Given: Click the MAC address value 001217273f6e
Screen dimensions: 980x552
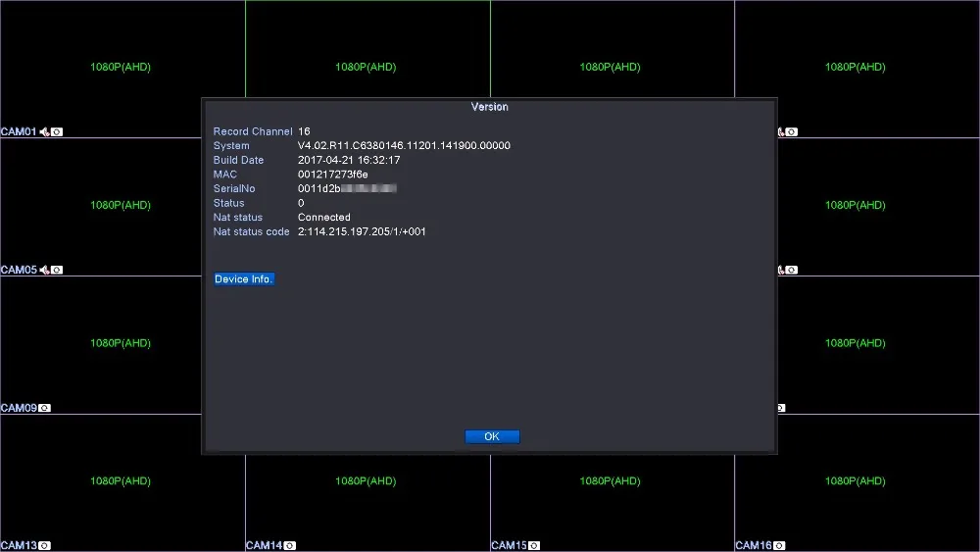Looking at the screenshot, I should (x=332, y=175).
